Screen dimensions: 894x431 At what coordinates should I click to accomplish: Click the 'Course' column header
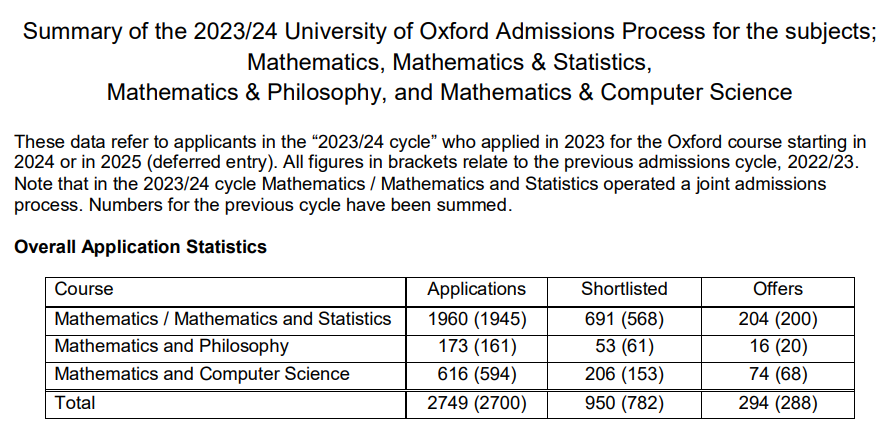click(84, 288)
